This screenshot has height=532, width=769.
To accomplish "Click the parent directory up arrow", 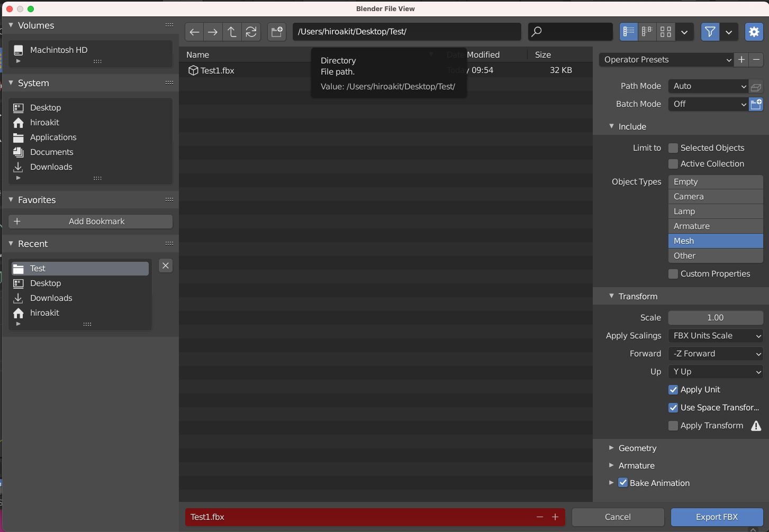I will coord(232,32).
